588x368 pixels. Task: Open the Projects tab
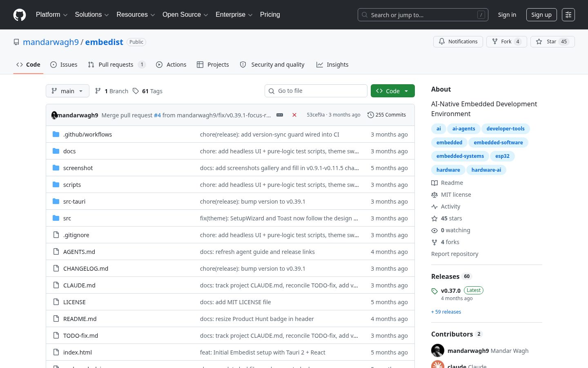click(x=213, y=65)
